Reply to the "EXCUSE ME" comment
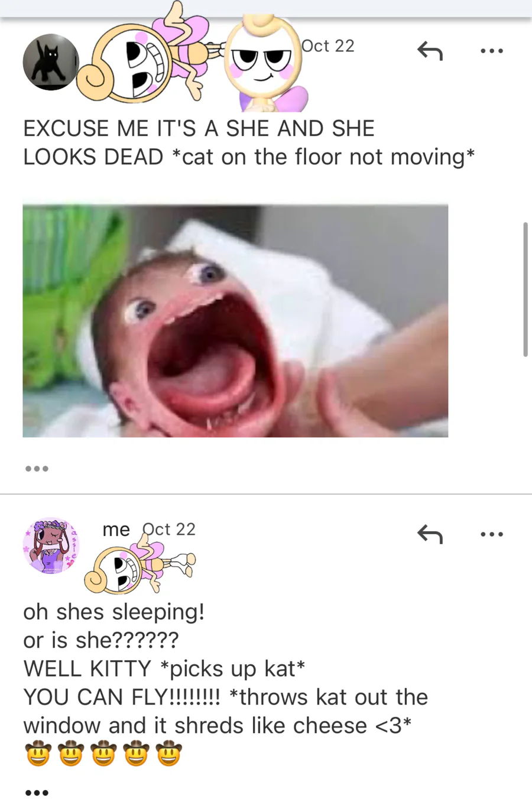This screenshot has height=809, width=532. (430, 51)
